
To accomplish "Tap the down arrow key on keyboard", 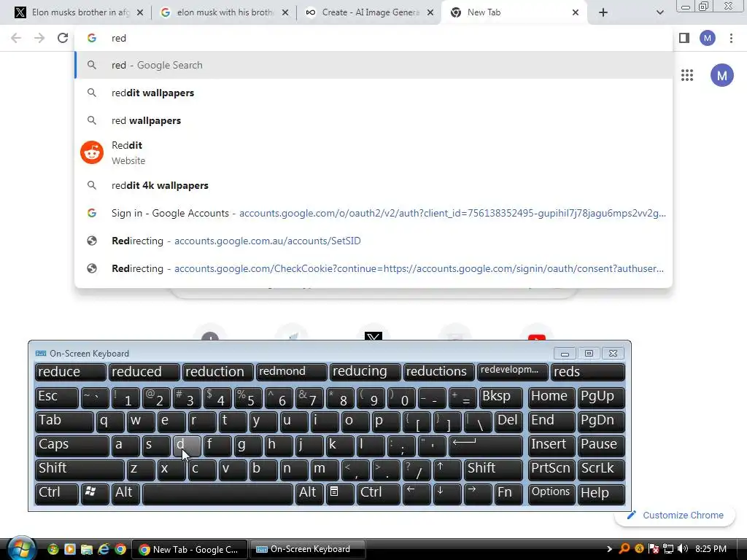I will (447, 494).
